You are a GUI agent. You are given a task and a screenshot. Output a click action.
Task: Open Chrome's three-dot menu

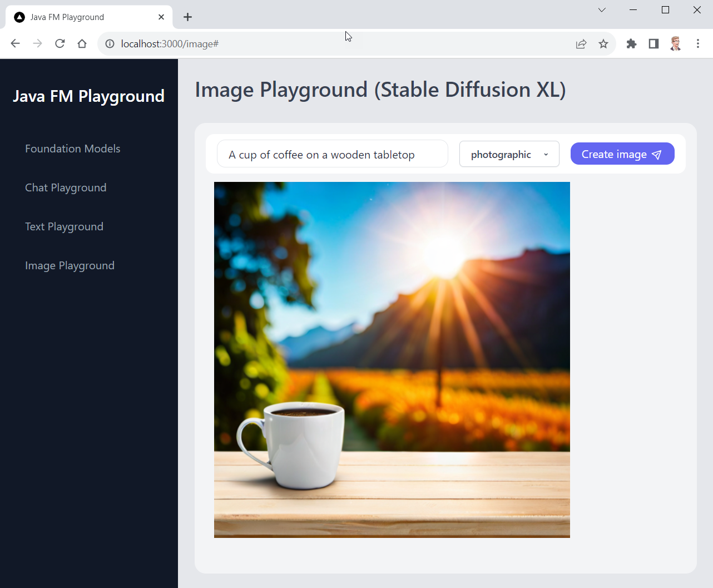click(698, 43)
